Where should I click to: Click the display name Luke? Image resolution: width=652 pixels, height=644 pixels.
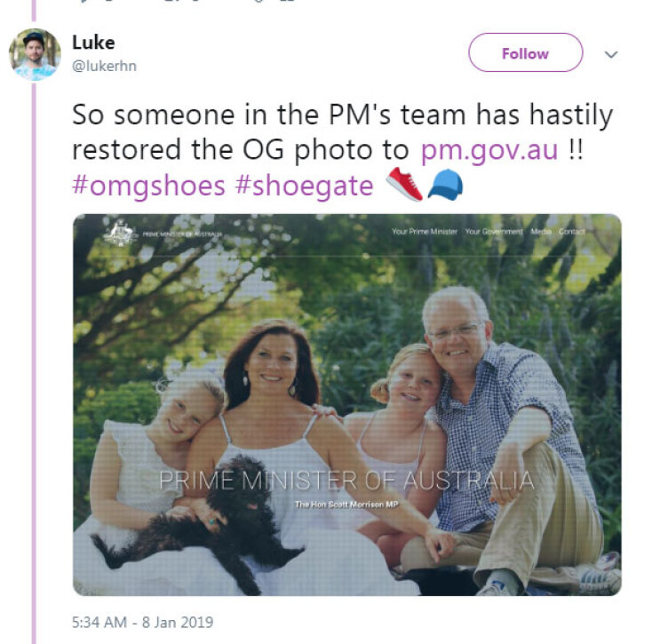coord(93,44)
